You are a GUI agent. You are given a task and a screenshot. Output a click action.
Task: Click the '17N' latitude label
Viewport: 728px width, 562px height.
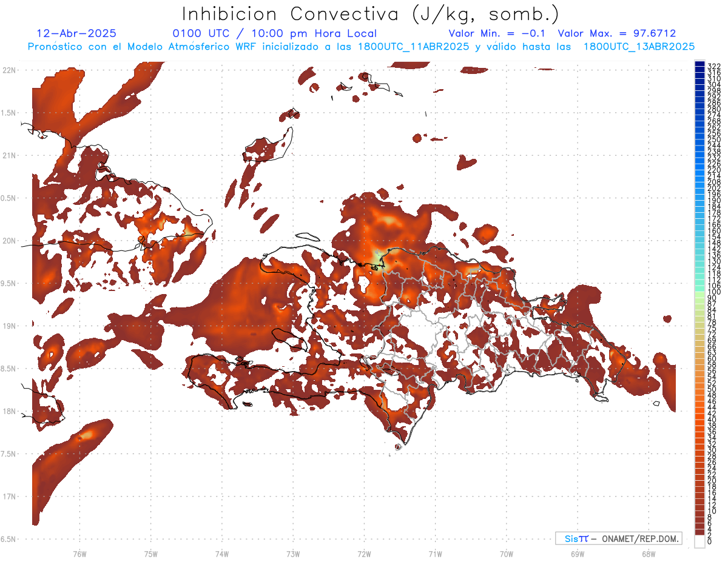[9, 497]
